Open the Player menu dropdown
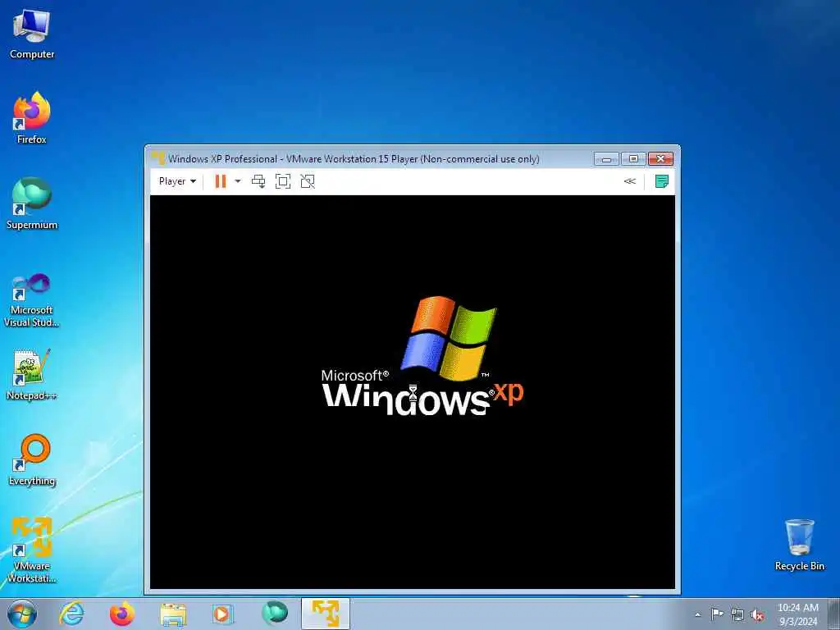 coord(177,181)
